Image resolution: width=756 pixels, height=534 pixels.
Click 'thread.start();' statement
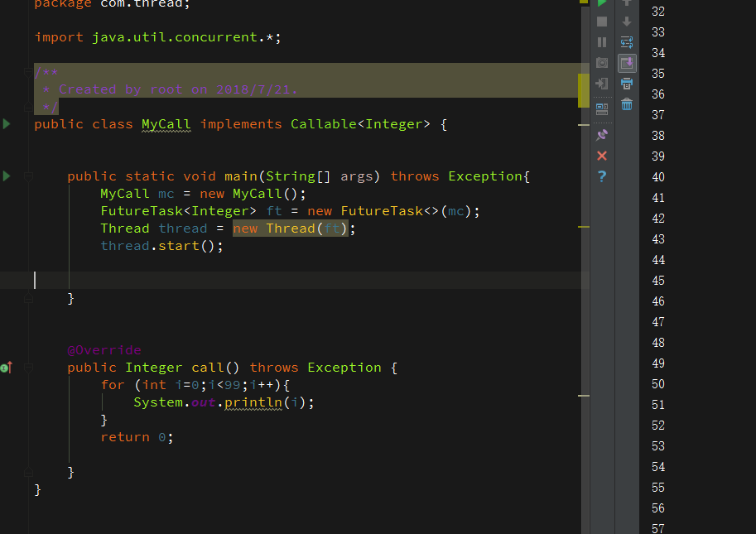(x=162, y=246)
